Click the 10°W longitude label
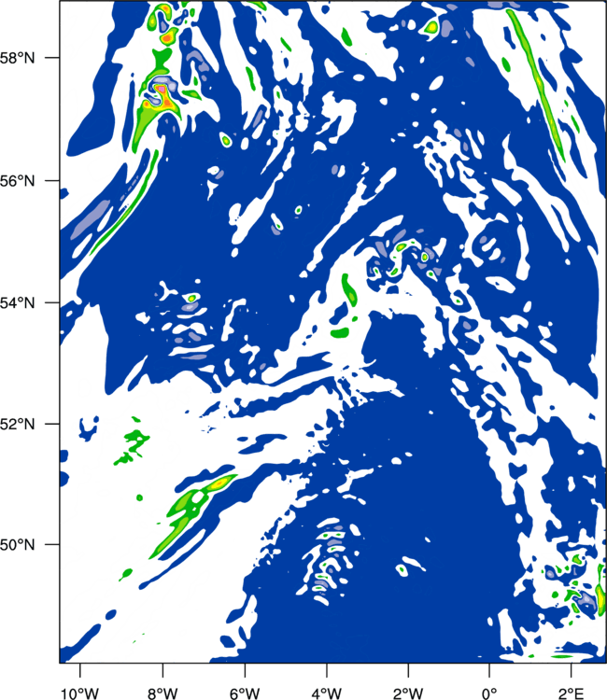 (80, 693)
